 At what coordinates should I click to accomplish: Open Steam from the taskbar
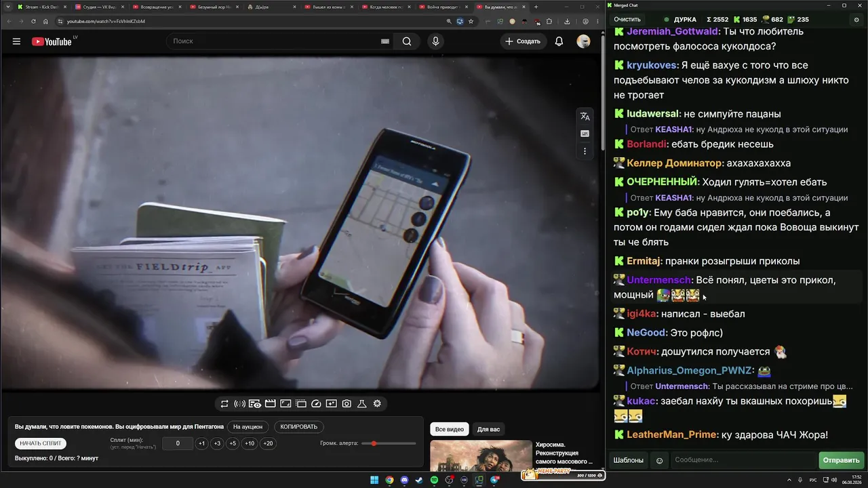(420, 480)
